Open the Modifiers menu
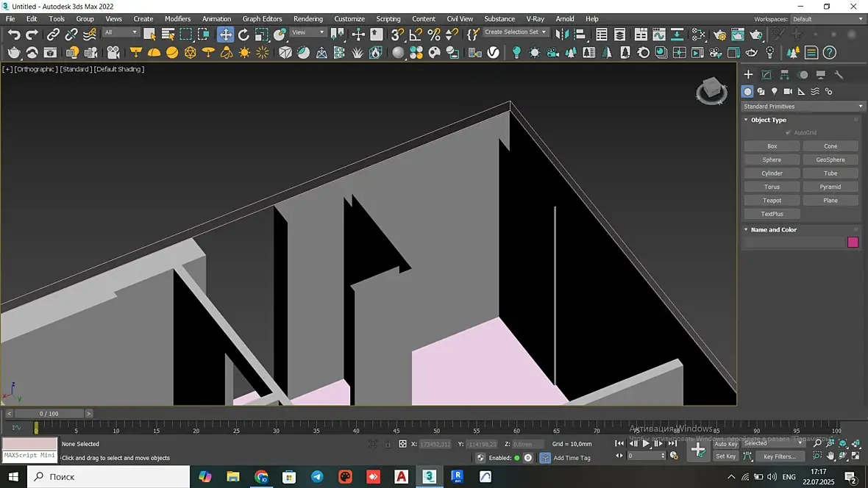Viewport: 868px width, 488px height. [177, 19]
